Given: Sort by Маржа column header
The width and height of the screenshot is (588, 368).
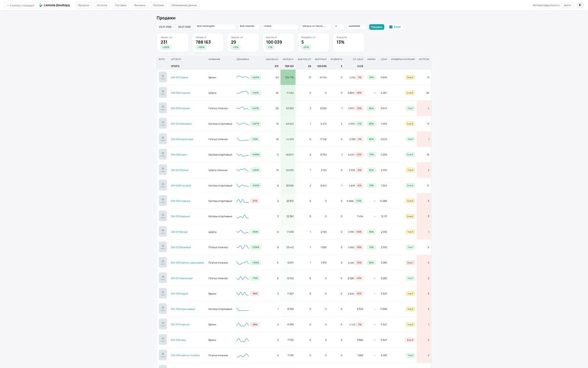Looking at the screenshot, I should (x=371, y=59).
